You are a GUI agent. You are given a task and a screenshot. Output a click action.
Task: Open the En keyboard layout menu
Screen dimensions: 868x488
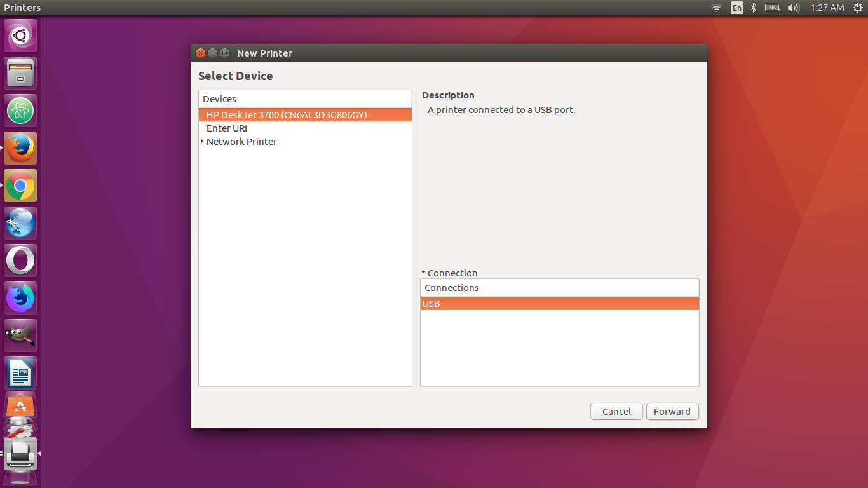tap(736, 8)
